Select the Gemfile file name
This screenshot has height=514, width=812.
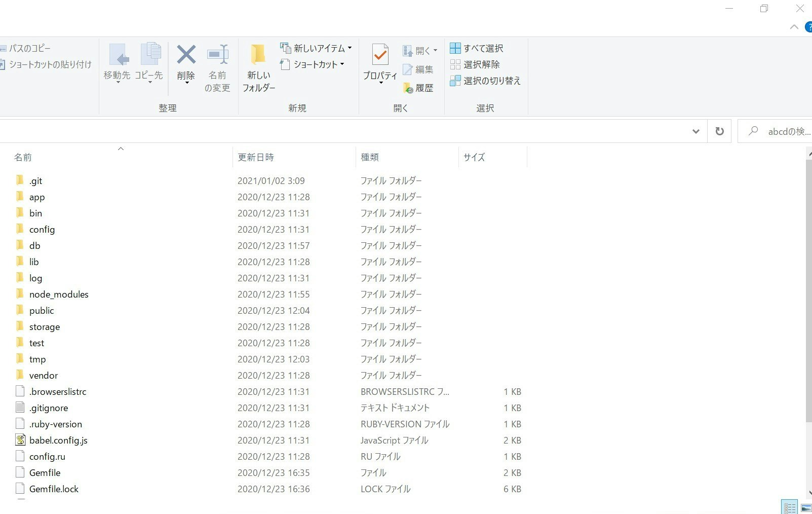45,472
